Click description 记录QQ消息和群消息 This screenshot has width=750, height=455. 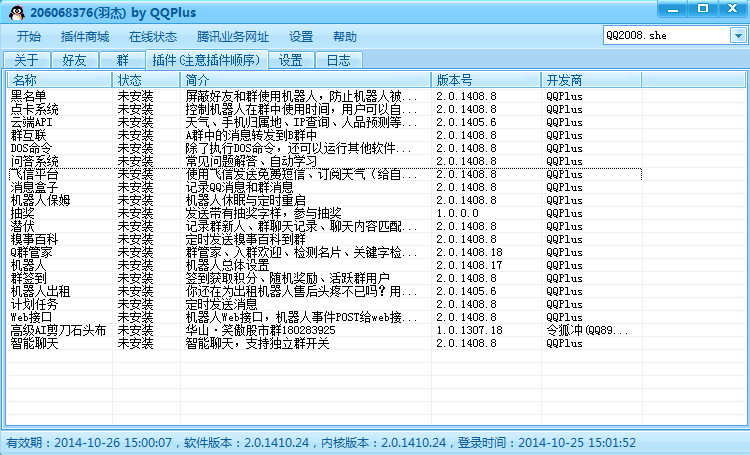coord(239,187)
